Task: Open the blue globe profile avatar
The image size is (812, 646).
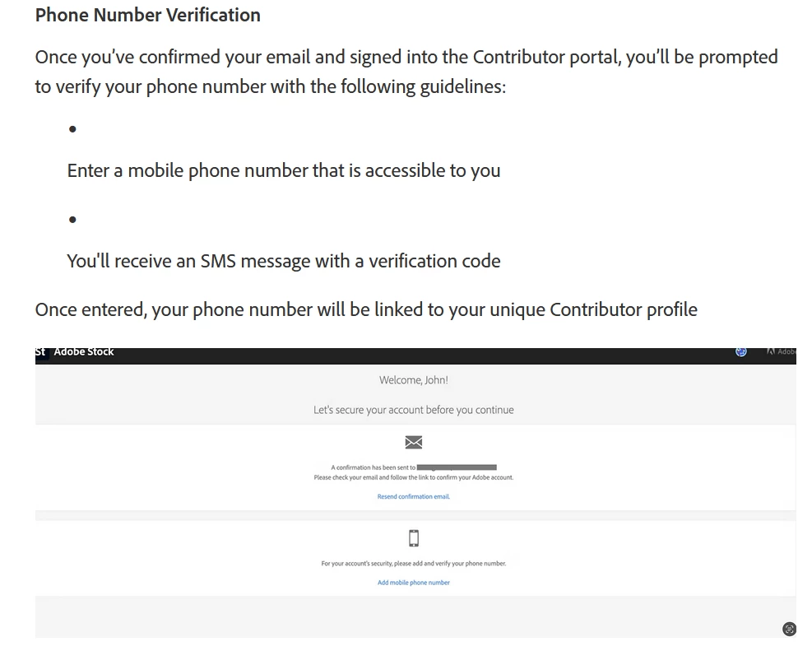Action: click(741, 351)
